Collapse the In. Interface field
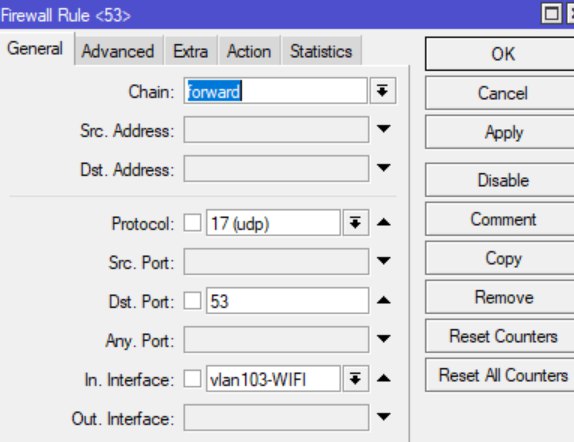Screen dimensions: 574x442 pos(383,378)
